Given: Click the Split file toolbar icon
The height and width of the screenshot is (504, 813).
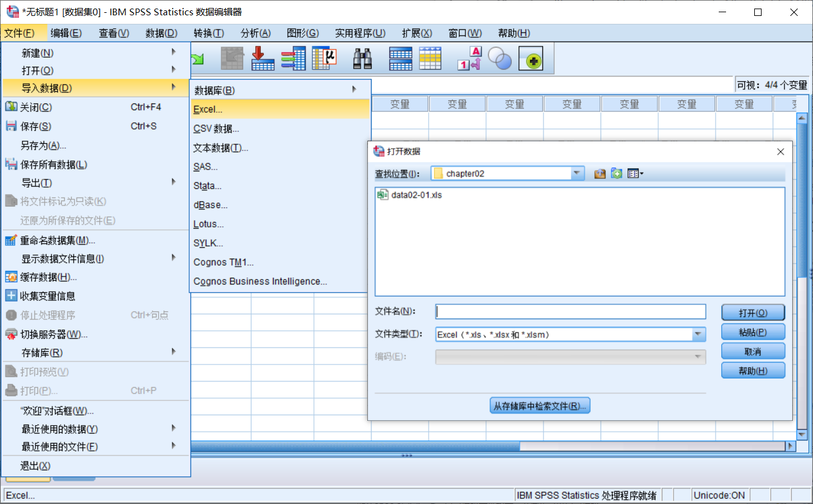Looking at the screenshot, I should [x=401, y=59].
